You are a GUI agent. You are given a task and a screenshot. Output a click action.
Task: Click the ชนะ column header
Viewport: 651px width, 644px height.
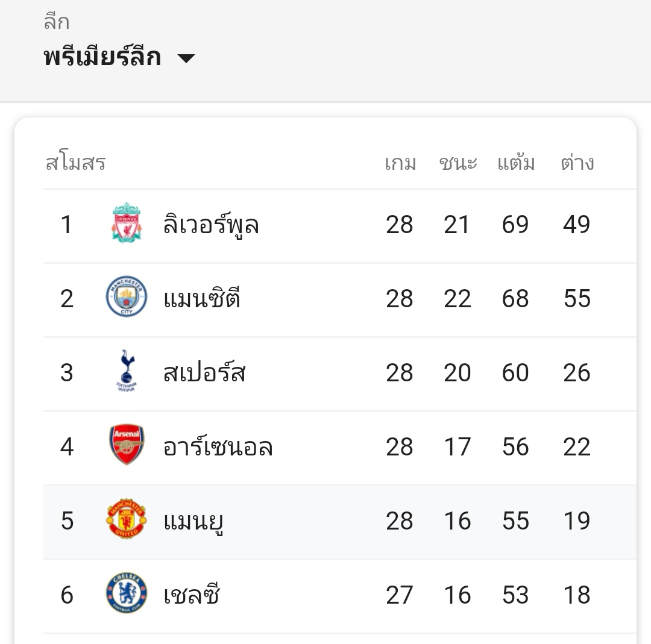click(x=458, y=163)
